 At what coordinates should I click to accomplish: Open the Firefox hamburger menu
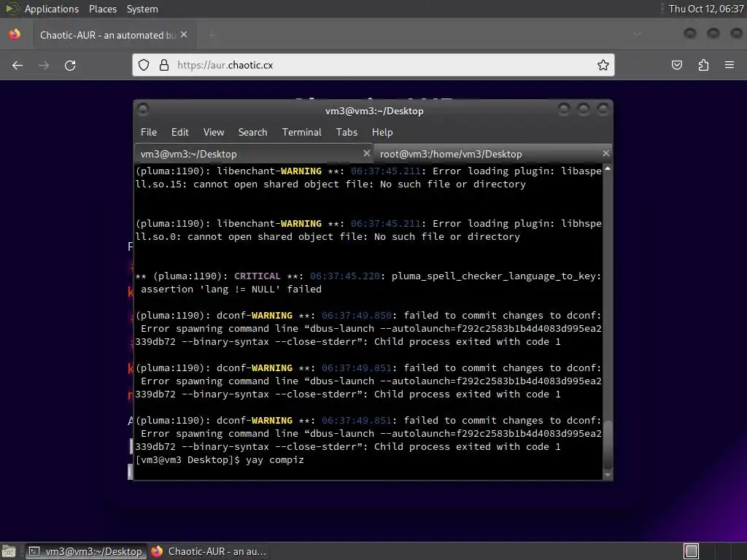(729, 65)
